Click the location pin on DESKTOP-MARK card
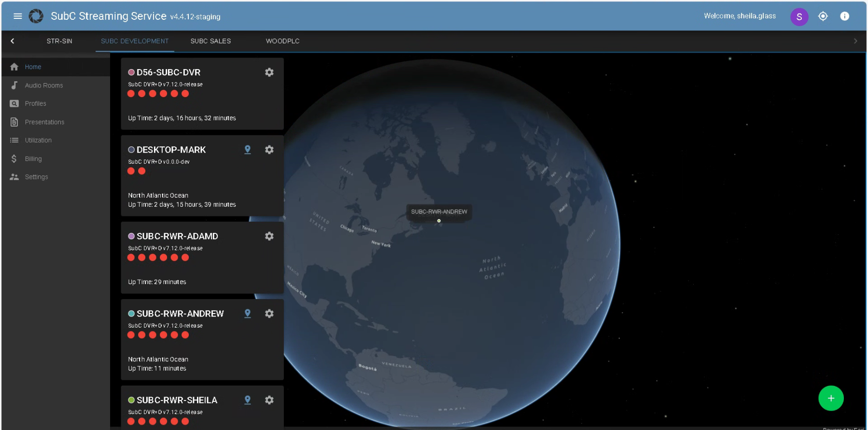This screenshot has height=430, width=868. point(248,150)
